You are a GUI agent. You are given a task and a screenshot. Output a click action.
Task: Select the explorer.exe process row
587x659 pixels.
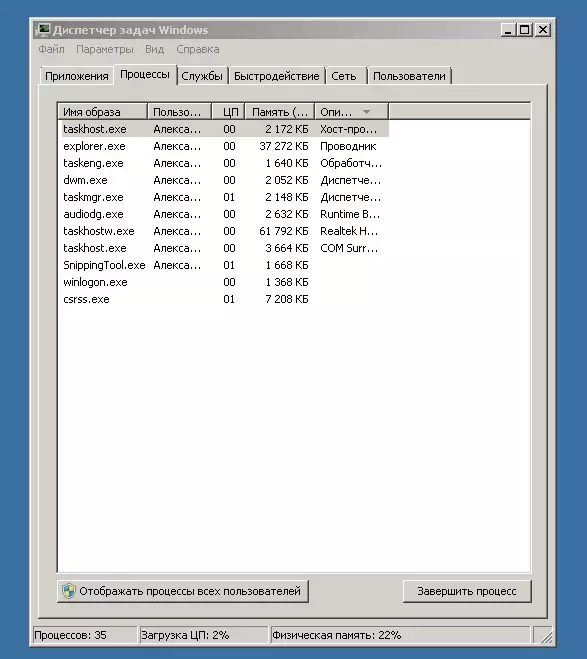pyautogui.click(x=225, y=146)
